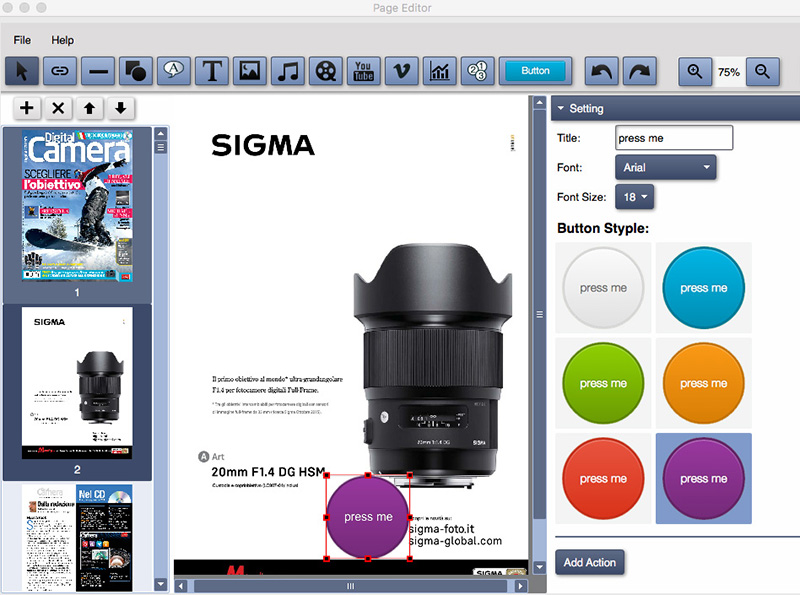Move page down with arrow

click(120, 108)
